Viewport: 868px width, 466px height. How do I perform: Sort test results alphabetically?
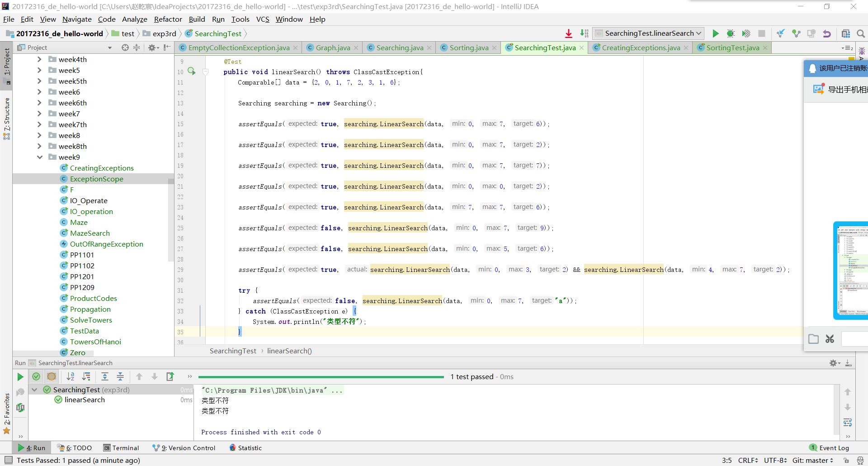point(71,376)
